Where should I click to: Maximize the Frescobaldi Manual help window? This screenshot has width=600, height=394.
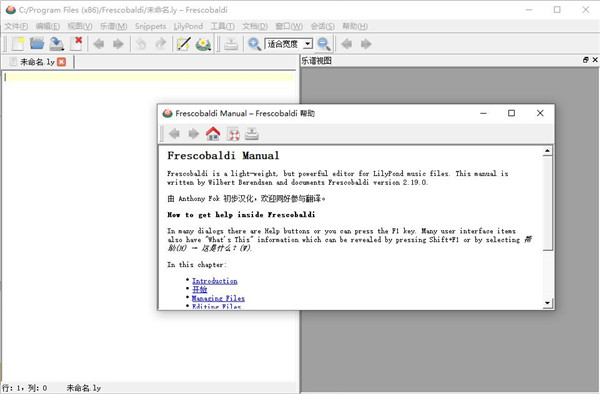pyautogui.click(x=511, y=113)
